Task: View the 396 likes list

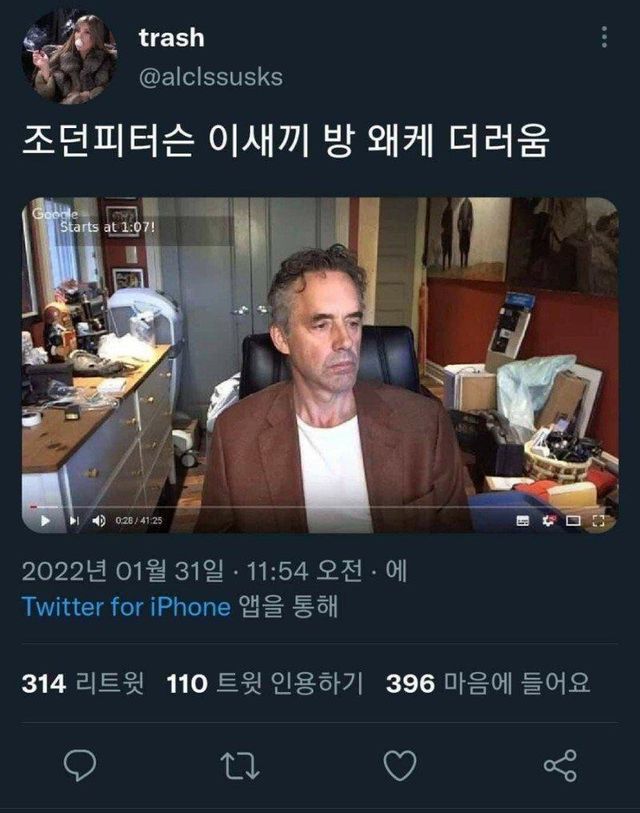Action: click(x=488, y=683)
